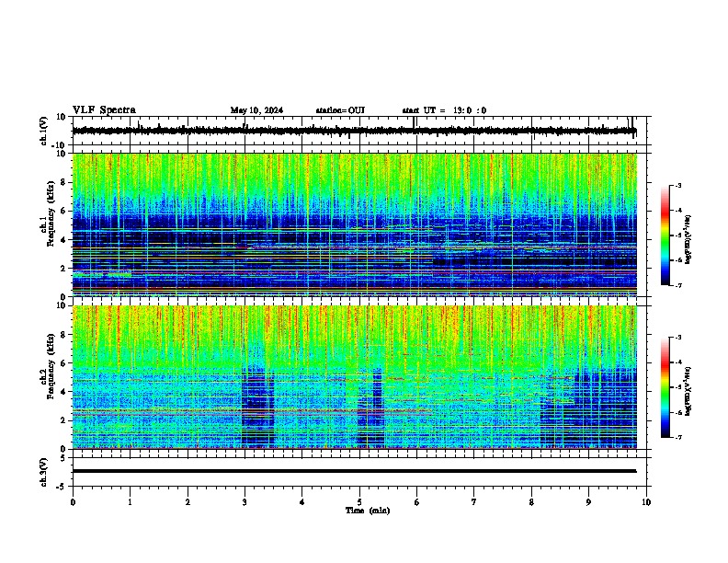
Task: Click the ch.2 colorbar log(PSD) label
Action: coord(688,391)
